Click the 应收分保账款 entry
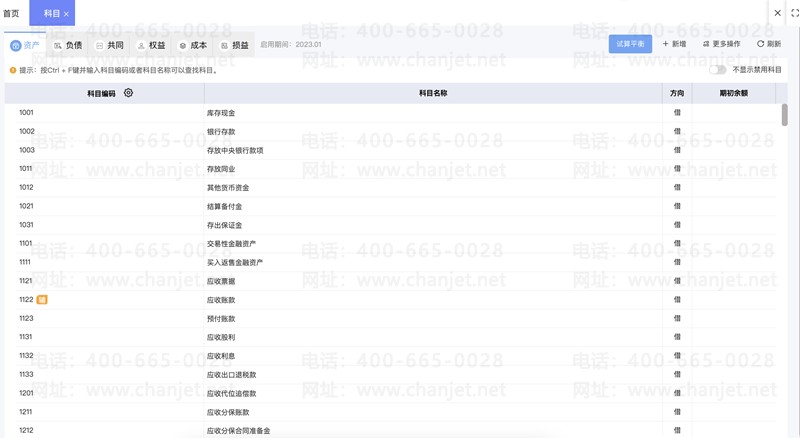The image size is (800, 438). coord(228,412)
